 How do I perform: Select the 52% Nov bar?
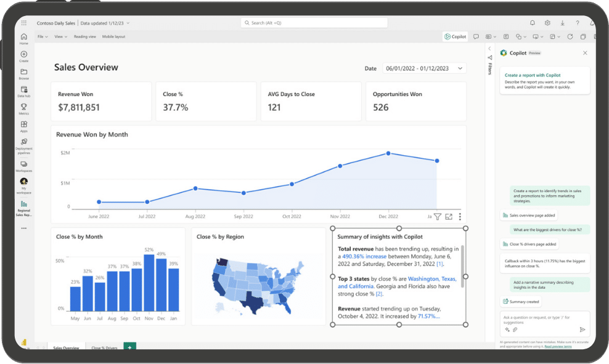(x=149, y=283)
